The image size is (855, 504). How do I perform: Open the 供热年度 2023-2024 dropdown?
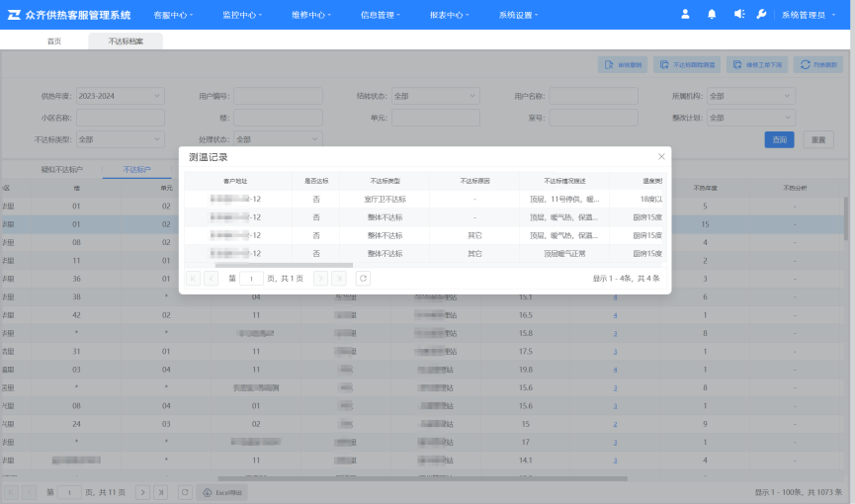tap(120, 96)
